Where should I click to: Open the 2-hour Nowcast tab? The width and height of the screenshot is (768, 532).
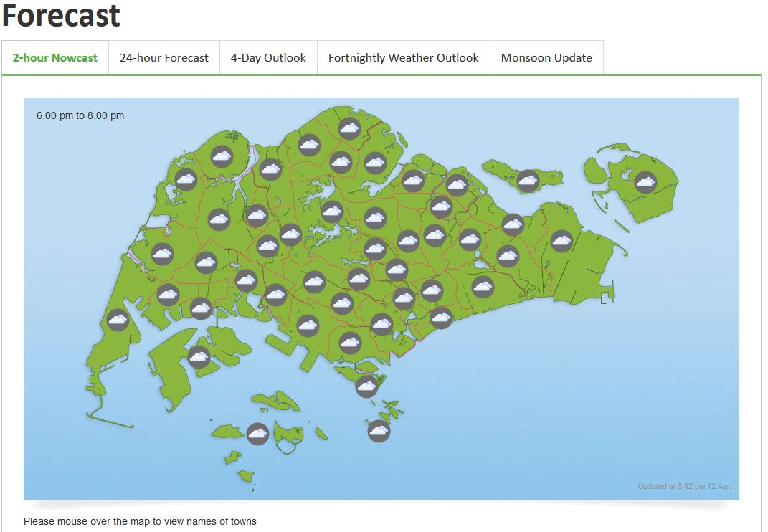pyautogui.click(x=54, y=58)
